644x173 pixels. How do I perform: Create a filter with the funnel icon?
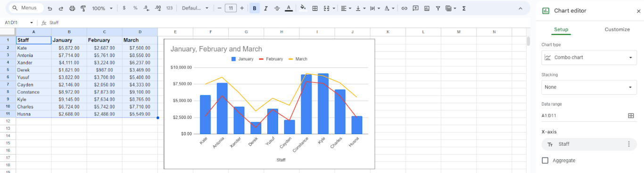(438, 8)
